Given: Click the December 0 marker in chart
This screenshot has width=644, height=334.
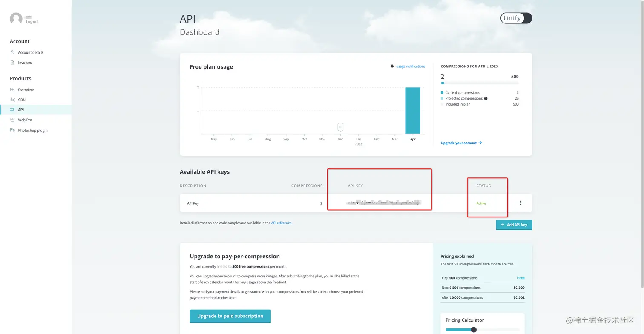Looking at the screenshot, I should click(340, 127).
